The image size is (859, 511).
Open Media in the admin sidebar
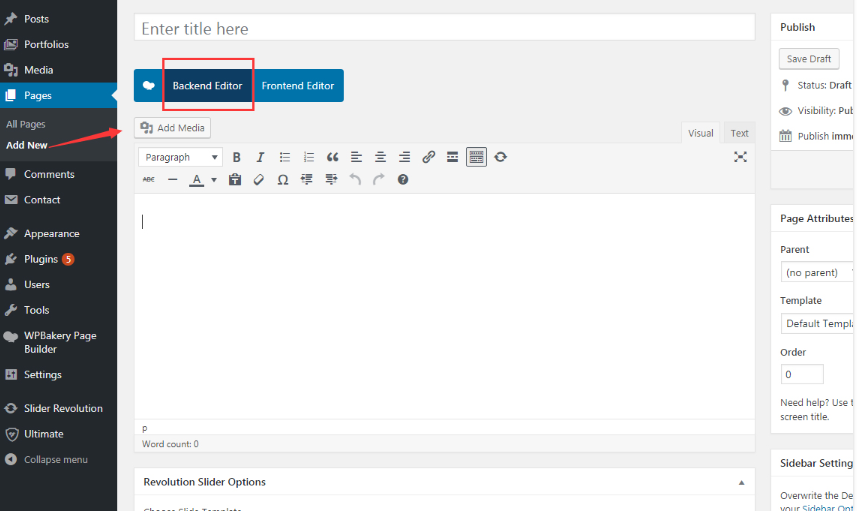(x=38, y=70)
